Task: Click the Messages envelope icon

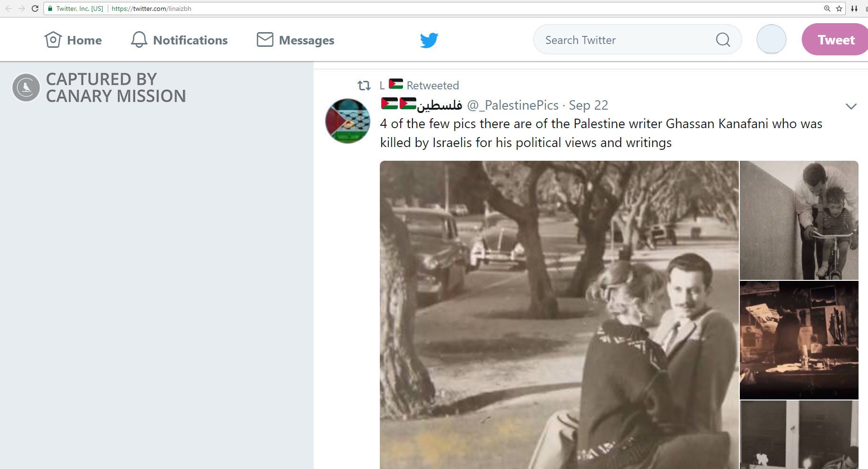Action: (265, 40)
